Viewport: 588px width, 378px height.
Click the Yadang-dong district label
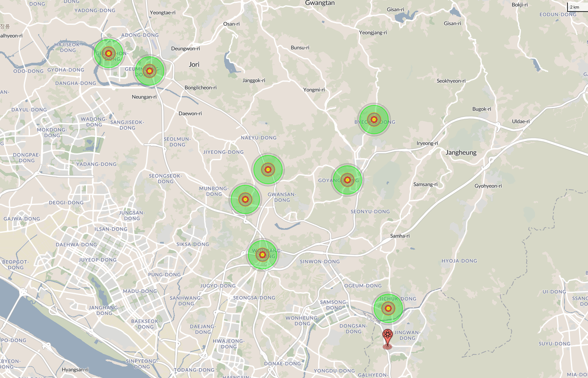pyautogui.click(x=96, y=164)
